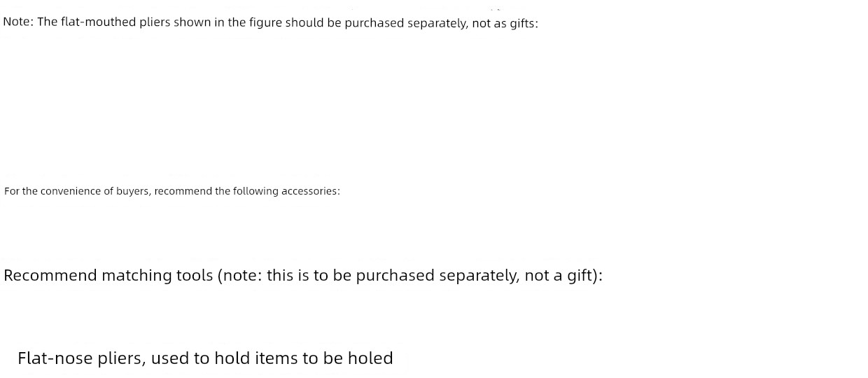
Task: Click "this is to be purchased separately" phrase
Action: [392, 275]
